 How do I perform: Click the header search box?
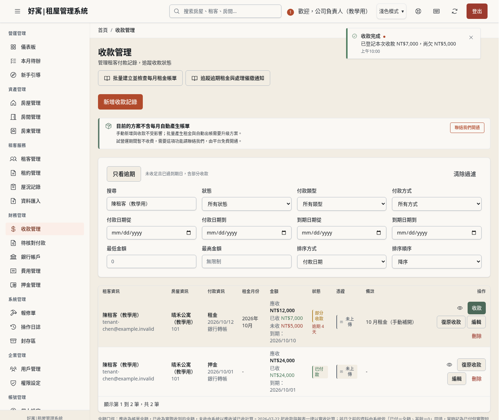(x=225, y=11)
